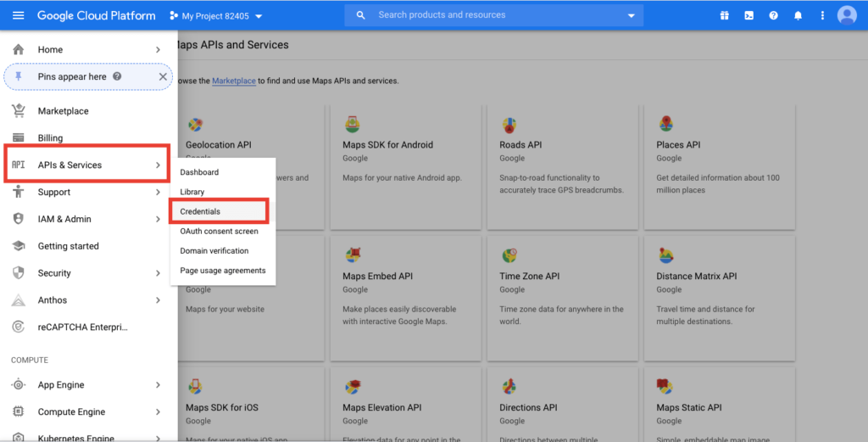Click the Maps Elevation API icon
Image resolution: width=868 pixels, height=442 pixels.
pos(353,386)
